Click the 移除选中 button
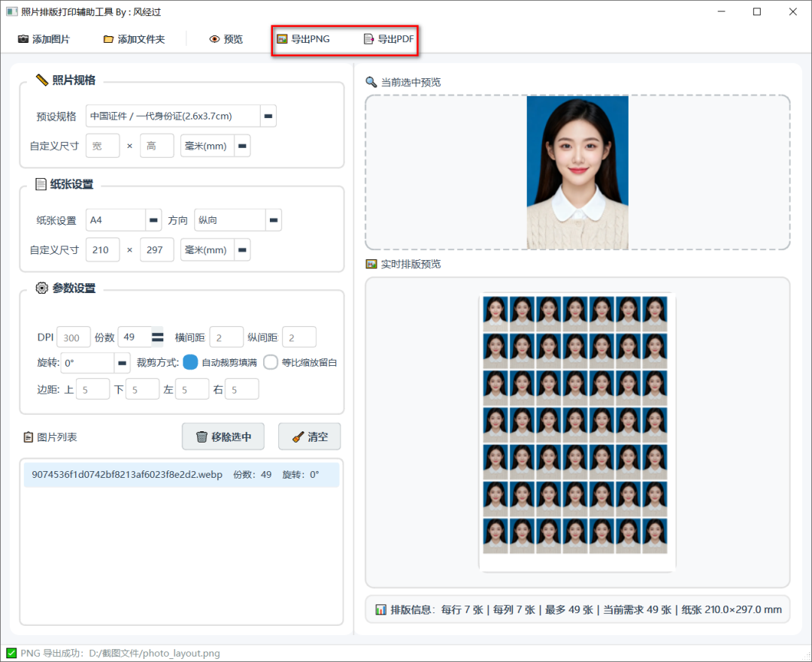Screen dimensions: 812x662 (x=223, y=437)
